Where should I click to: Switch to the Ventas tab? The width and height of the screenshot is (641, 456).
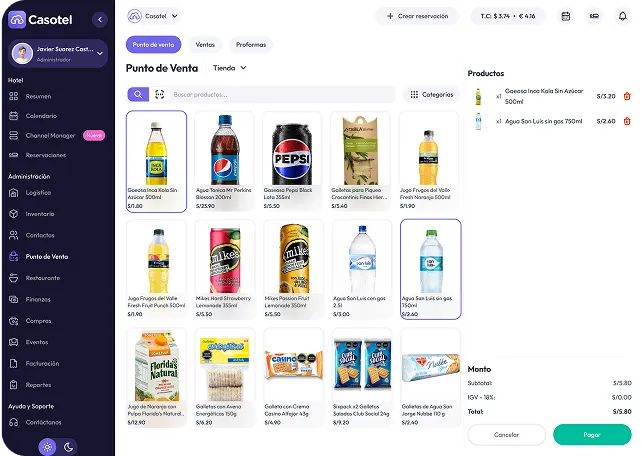tap(205, 45)
